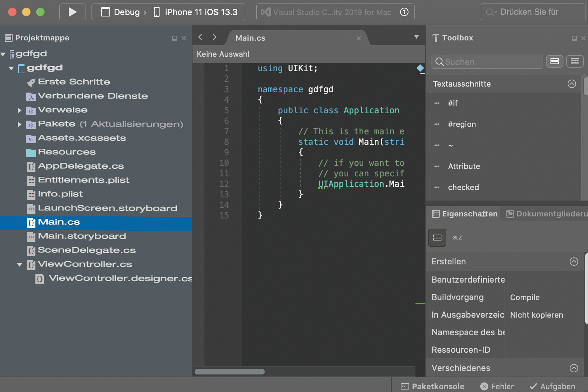Switch Toolbox to list view
Viewport: 588px width, 392px height.
[554, 61]
